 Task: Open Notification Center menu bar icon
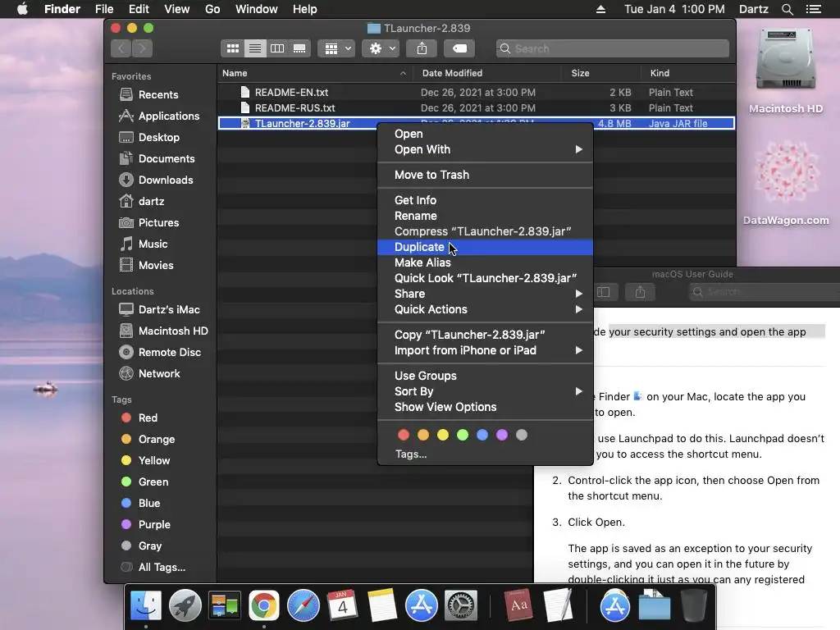point(814,9)
